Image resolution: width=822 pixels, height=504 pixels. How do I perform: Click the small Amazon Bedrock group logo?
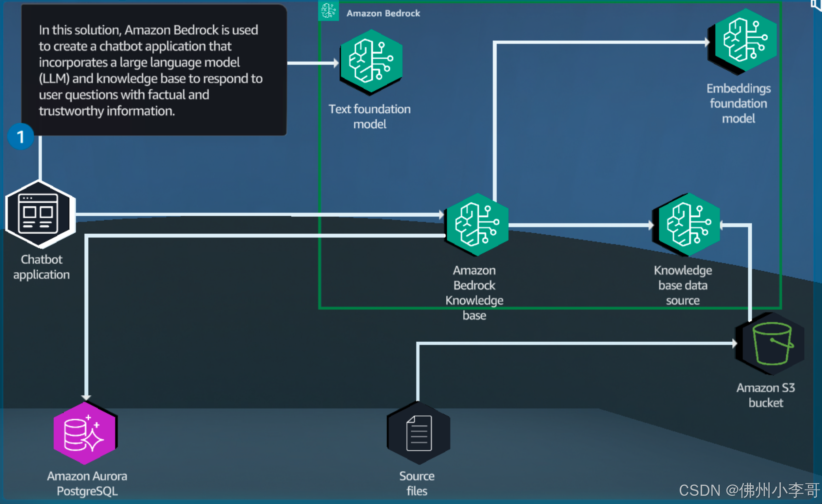pos(328,11)
